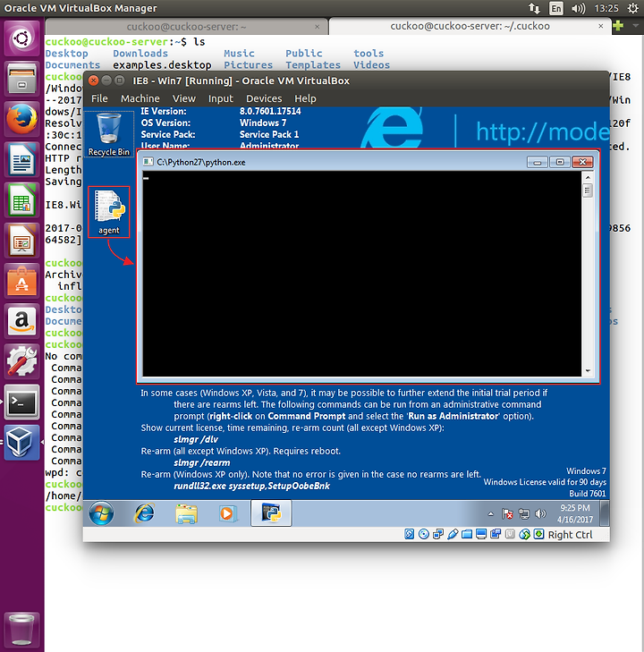This screenshot has height=652, width=644.
Task: Select the python.exe taskbar button
Action: pyautogui.click(x=271, y=513)
